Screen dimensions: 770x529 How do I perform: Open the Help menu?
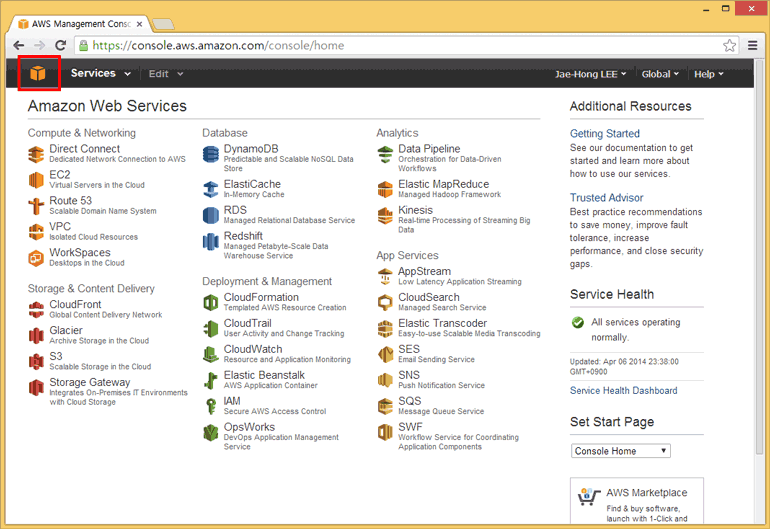[x=708, y=74]
